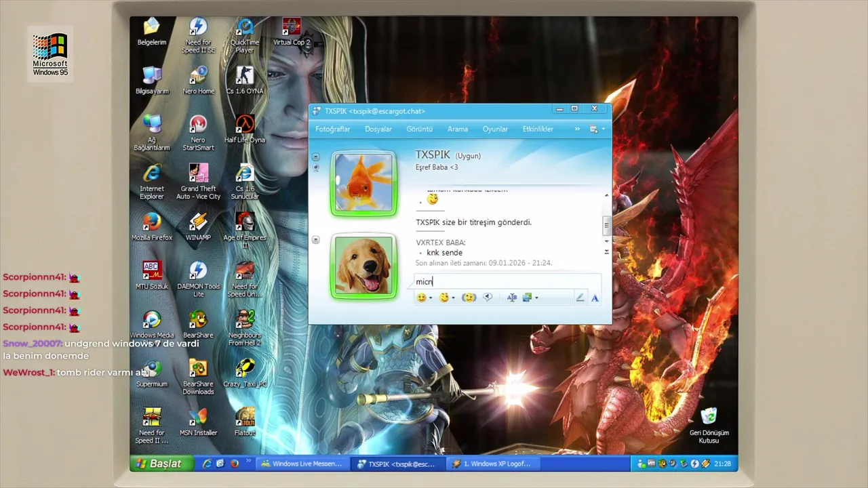The image size is (868, 488).
Task: Select the MSN Installer desktop icon
Action: point(198,423)
